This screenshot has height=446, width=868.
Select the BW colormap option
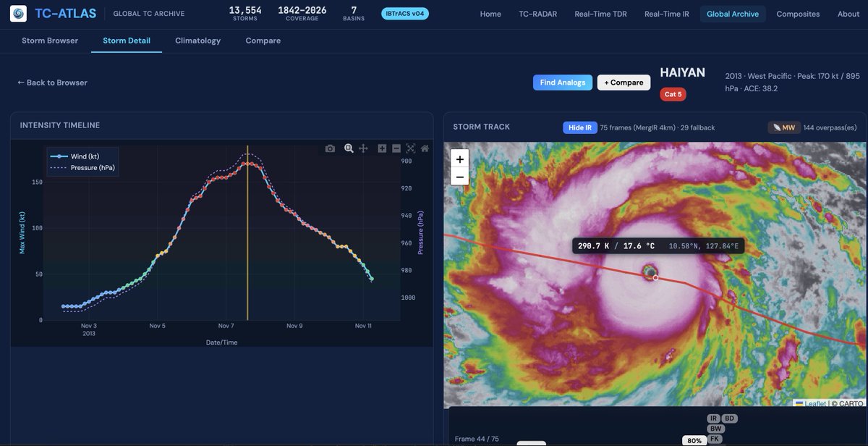click(715, 429)
